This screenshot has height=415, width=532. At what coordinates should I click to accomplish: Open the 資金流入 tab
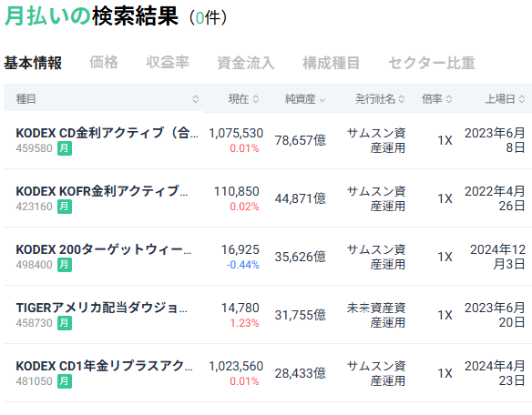click(x=246, y=63)
